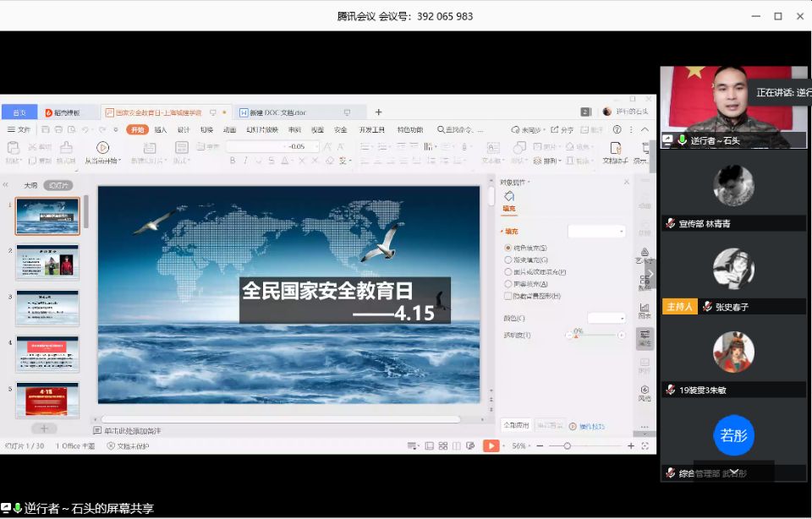Click the Fill paint-bucket icon in the properties panel
The image size is (812, 519).
(x=509, y=196)
